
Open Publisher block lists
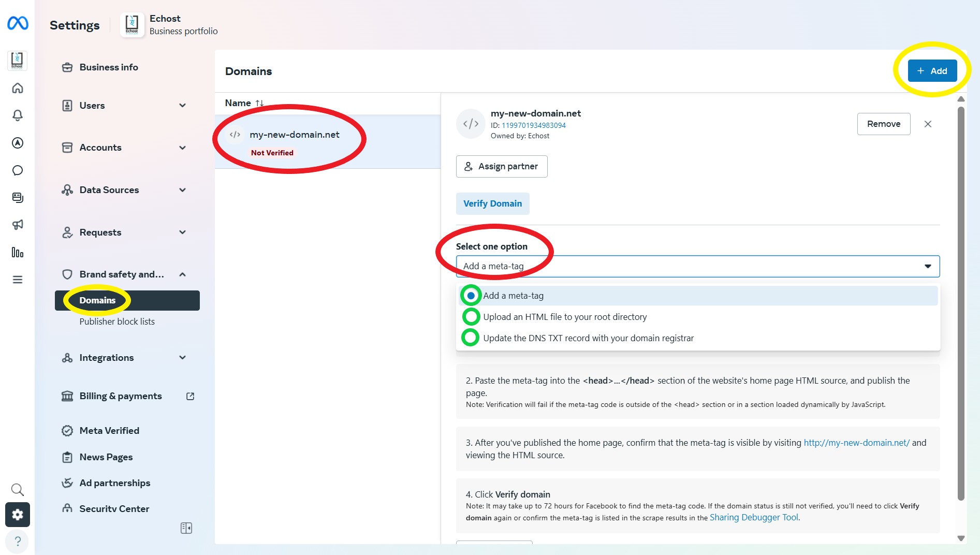coord(117,322)
